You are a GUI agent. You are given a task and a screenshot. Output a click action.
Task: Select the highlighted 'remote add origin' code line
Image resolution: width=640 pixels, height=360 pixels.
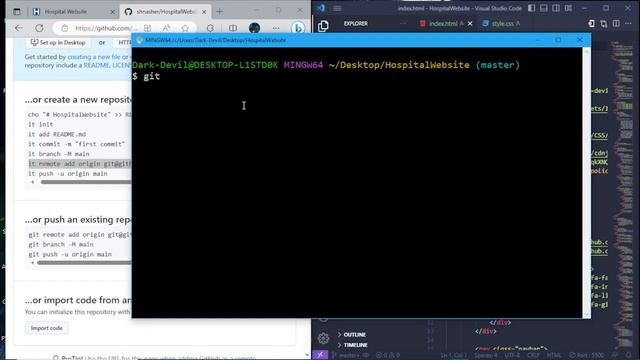pos(80,164)
